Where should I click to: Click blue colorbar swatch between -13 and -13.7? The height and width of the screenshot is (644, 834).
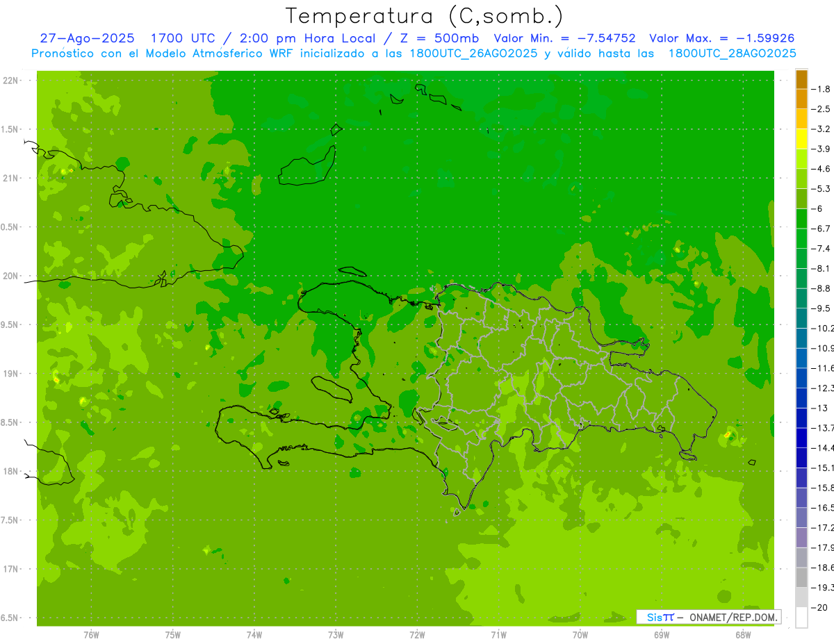pos(801,418)
